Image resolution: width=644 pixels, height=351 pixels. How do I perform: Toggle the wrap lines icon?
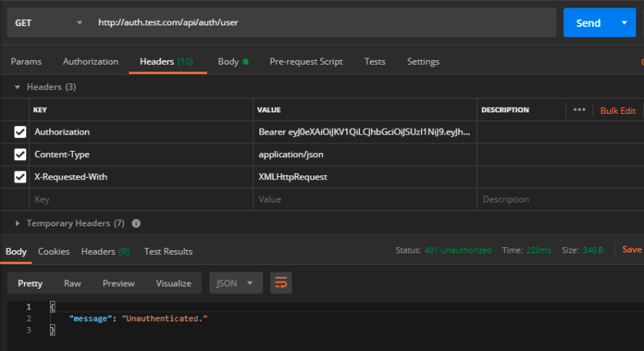click(281, 283)
